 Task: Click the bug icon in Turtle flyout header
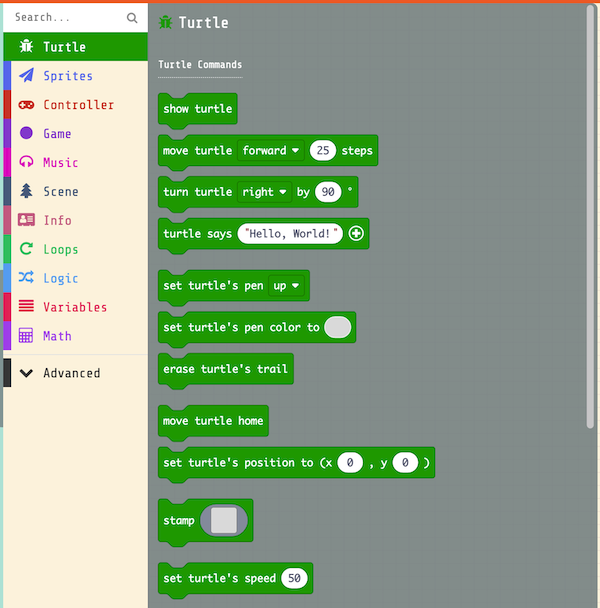pyautogui.click(x=166, y=22)
